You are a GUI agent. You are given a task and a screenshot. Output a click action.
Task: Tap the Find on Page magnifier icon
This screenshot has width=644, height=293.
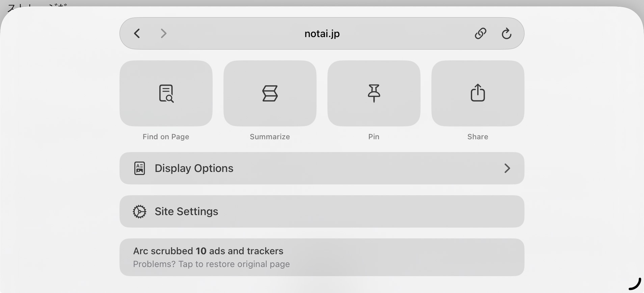tap(166, 93)
